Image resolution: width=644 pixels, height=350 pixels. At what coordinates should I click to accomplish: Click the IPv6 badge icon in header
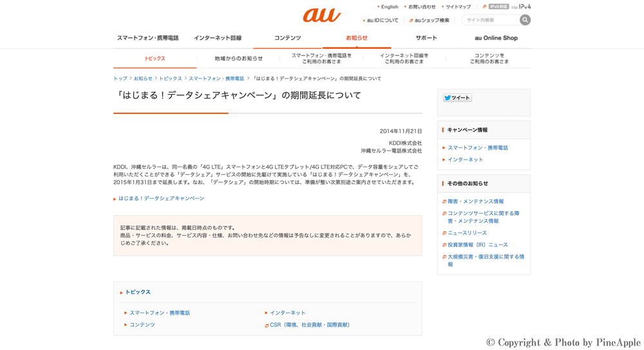498,6
